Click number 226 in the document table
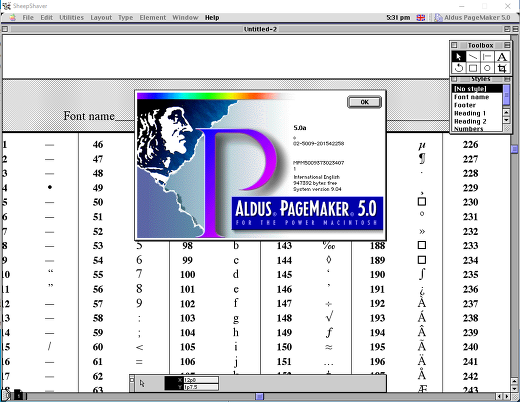Viewport: 520px width, 402px height. (470, 144)
